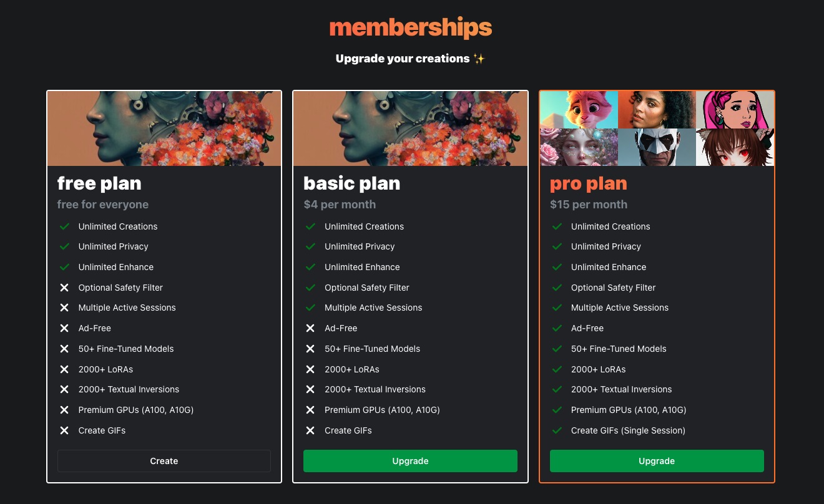This screenshot has width=824, height=504.
Task: Click X icon beside free plan Create GIFs
Action: point(64,430)
